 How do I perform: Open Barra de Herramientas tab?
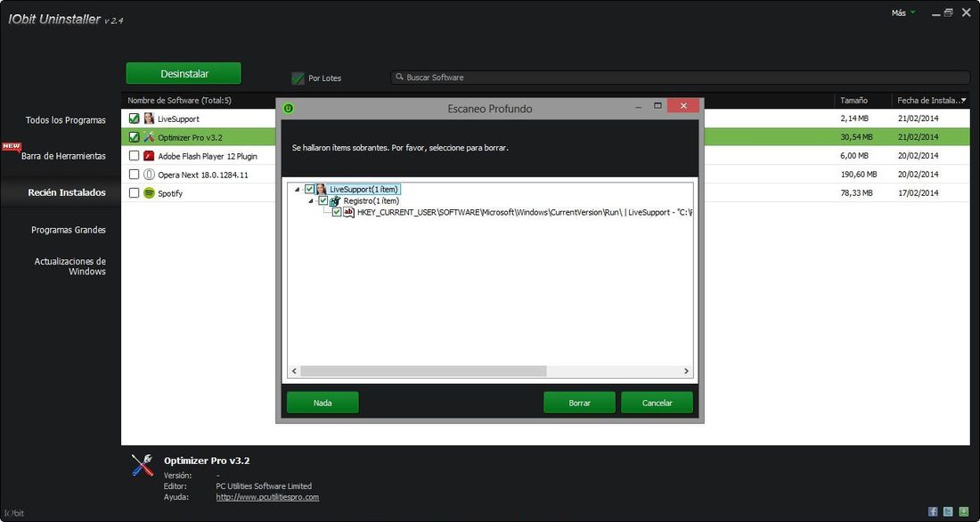[63, 156]
